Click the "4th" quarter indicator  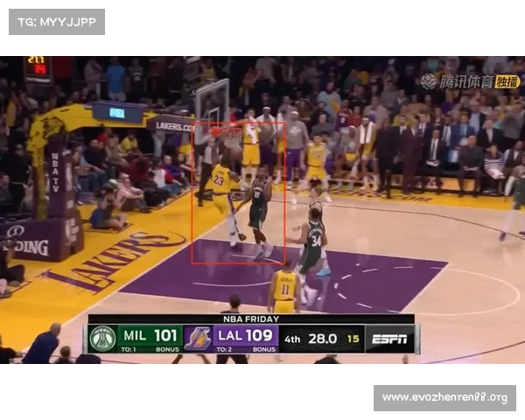pyautogui.click(x=292, y=339)
